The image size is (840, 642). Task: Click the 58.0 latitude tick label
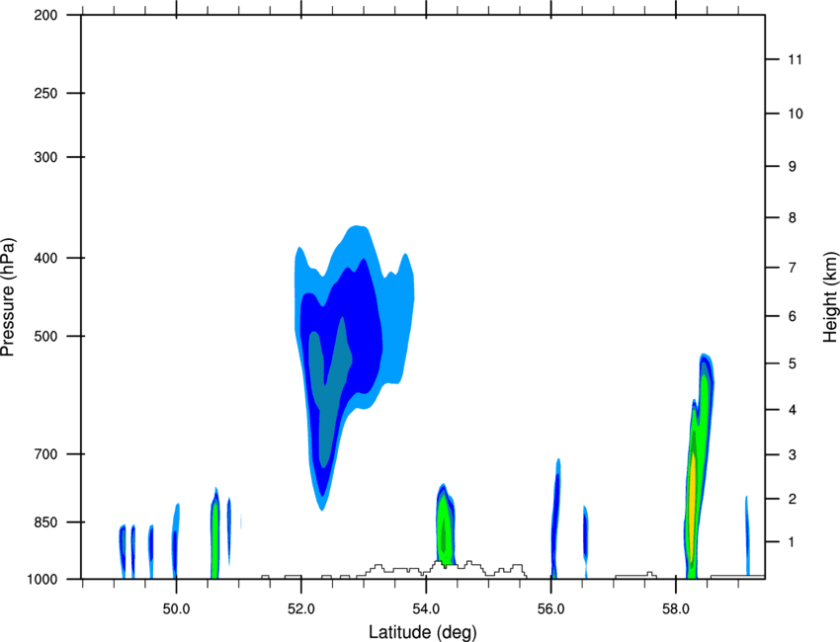(676, 609)
